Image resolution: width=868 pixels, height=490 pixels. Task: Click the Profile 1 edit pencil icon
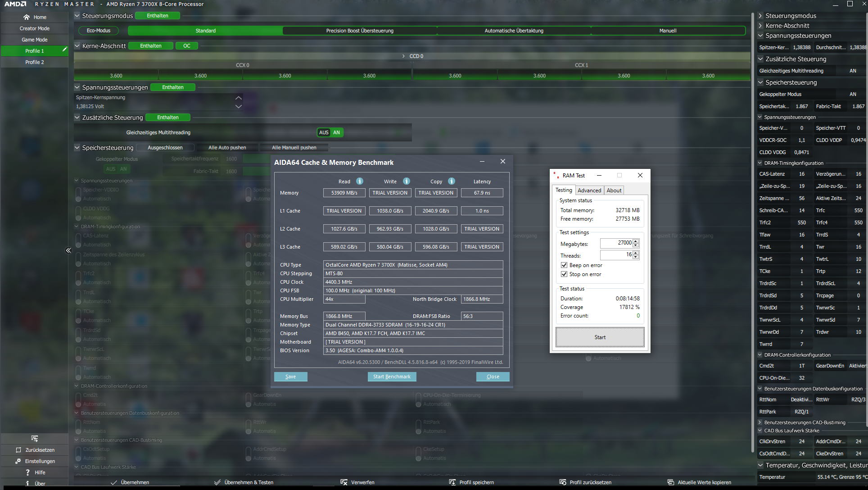click(x=64, y=49)
